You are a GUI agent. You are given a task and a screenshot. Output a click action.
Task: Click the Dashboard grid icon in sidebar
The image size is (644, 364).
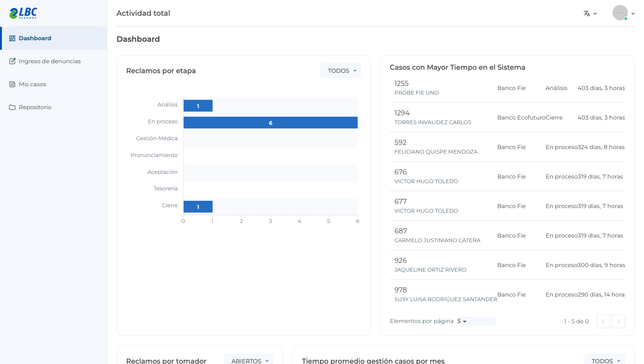click(x=12, y=38)
